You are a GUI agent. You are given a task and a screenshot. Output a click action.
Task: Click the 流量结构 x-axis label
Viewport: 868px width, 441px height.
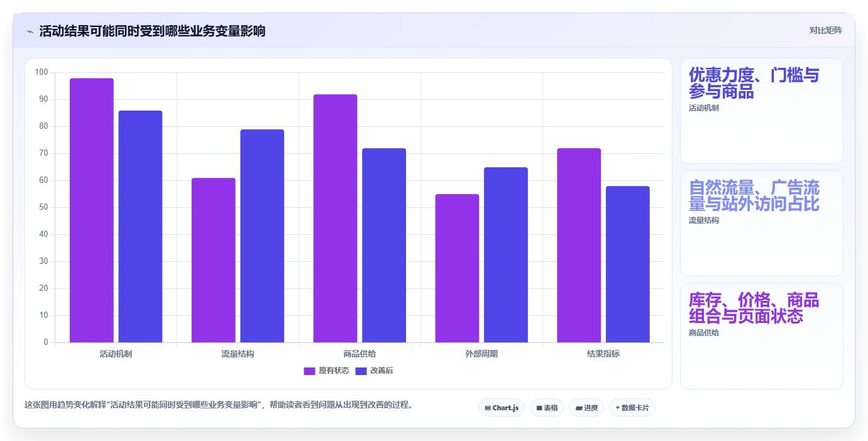pos(238,354)
